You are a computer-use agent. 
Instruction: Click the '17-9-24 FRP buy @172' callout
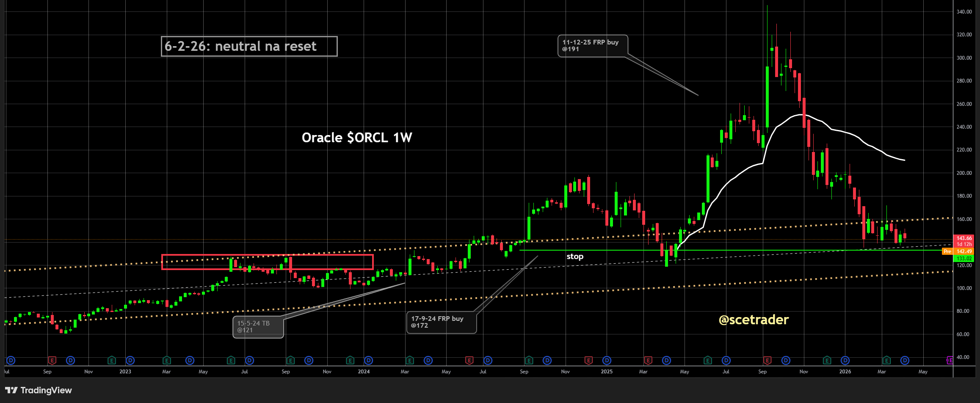pos(442,322)
